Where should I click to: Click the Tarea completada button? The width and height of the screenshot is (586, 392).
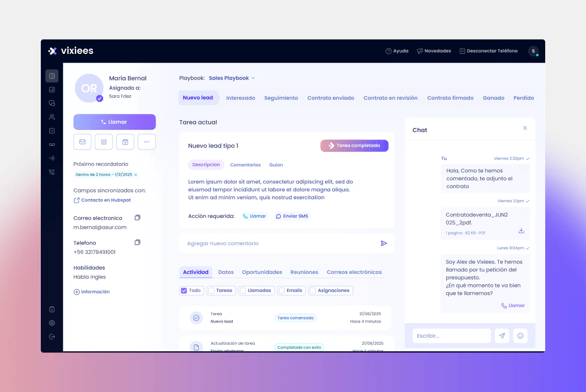point(354,146)
